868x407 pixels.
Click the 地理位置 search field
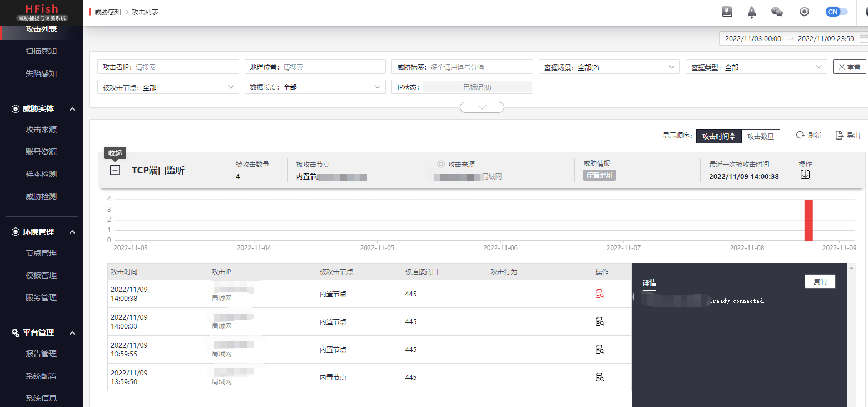point(315,67)
